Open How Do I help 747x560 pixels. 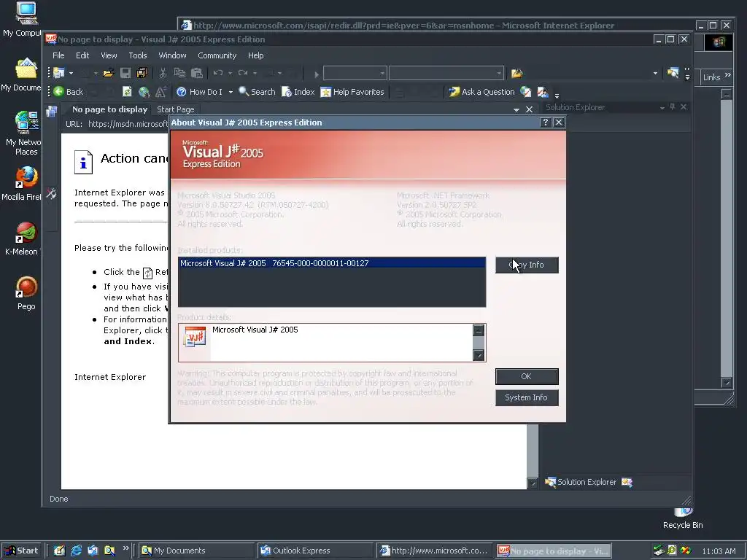(199, 92)
